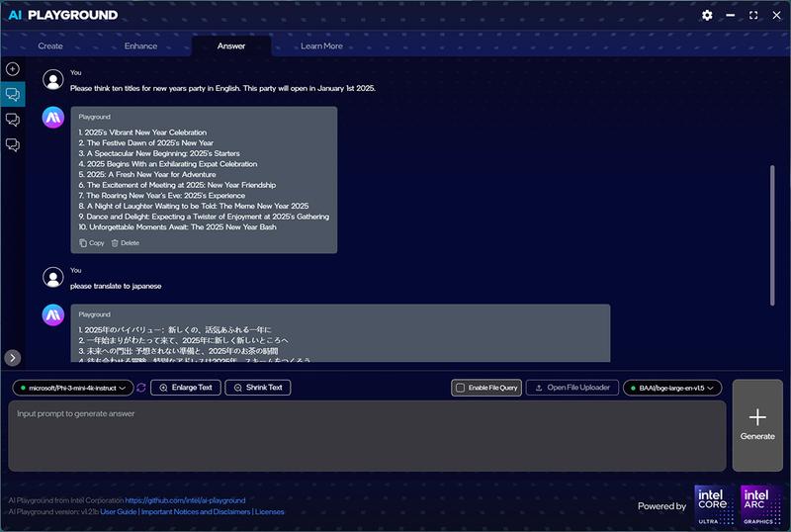Enable the File Query checkbox
791x532 pixels.
coord(460,388)
